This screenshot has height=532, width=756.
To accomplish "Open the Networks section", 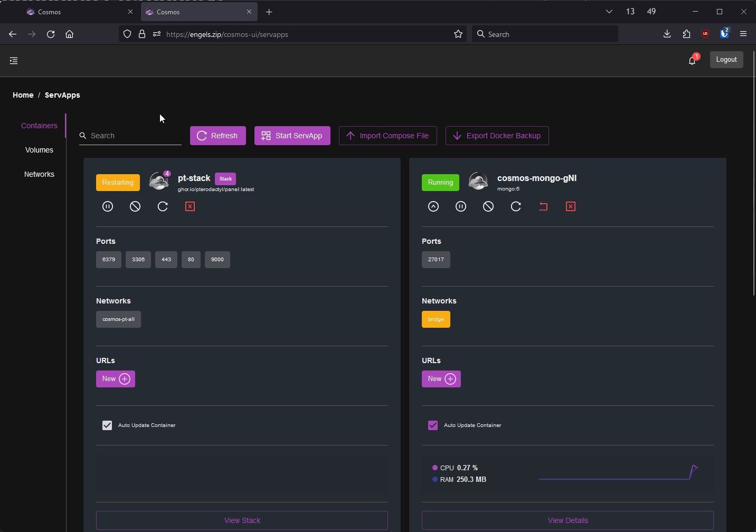I will pyautogui.click(x=39, y=174).
